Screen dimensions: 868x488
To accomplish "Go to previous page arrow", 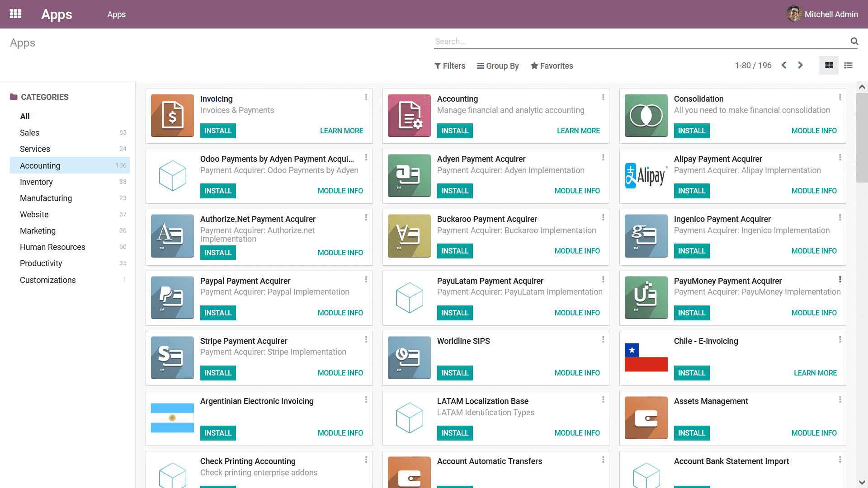I will coord(784,66).
